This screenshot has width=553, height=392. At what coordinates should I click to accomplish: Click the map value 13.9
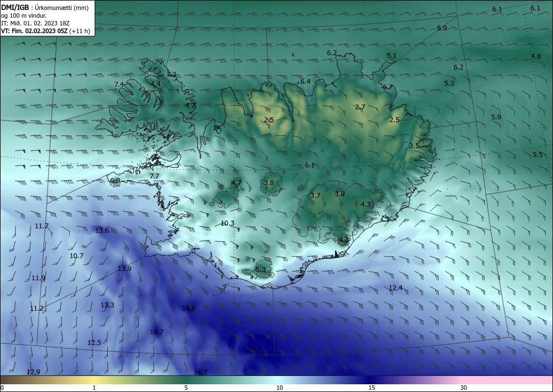(x=124, y=268)
